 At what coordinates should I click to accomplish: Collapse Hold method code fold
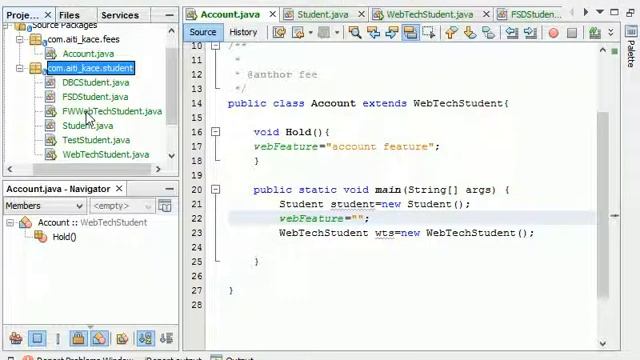[x=215, y=132]
